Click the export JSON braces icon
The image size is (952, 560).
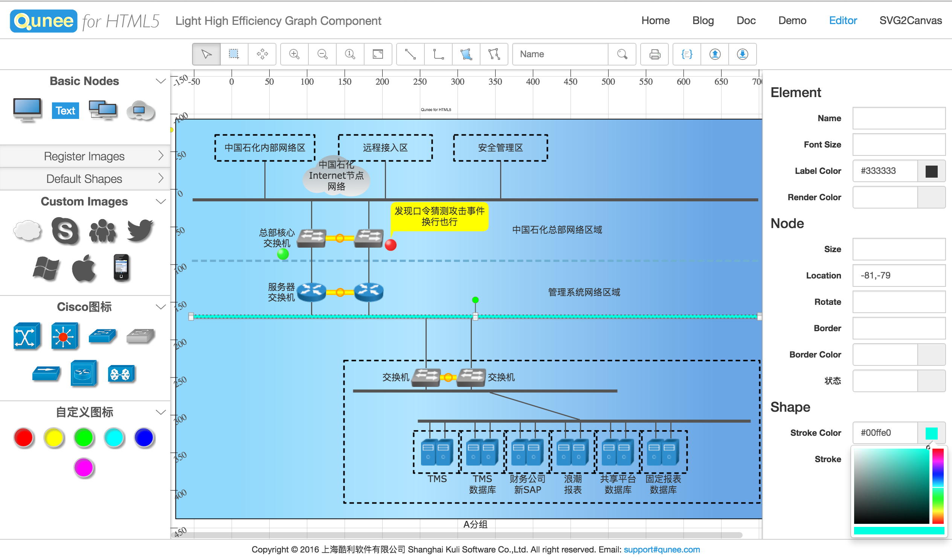click(x=687, y=54)
